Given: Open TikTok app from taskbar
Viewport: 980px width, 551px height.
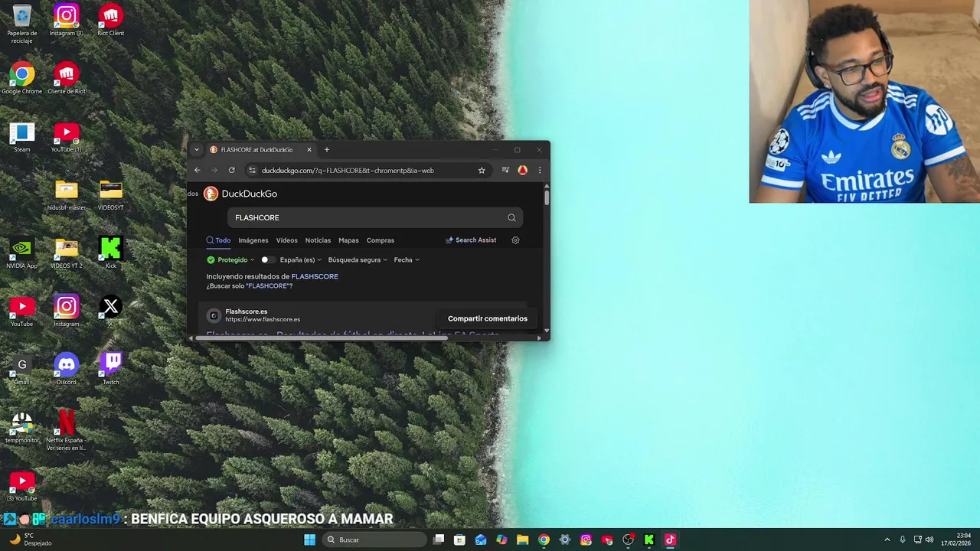Looking at the screenshot, I should (x=670, y=540).
